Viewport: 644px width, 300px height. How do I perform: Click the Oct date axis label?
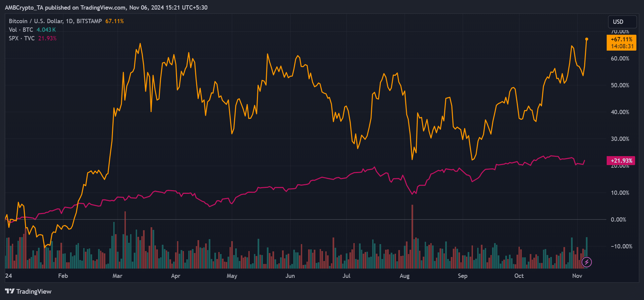click(519, 276)
